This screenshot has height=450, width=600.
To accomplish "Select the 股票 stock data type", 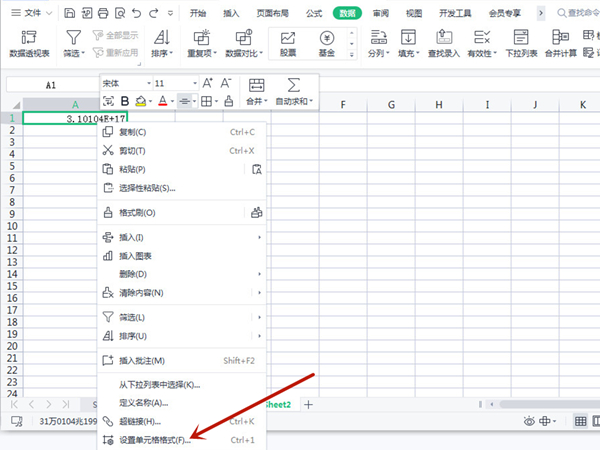I will point(288,43).
